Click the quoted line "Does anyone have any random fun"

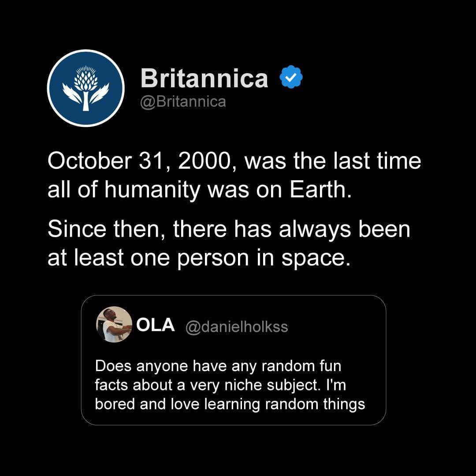[218, 366]
